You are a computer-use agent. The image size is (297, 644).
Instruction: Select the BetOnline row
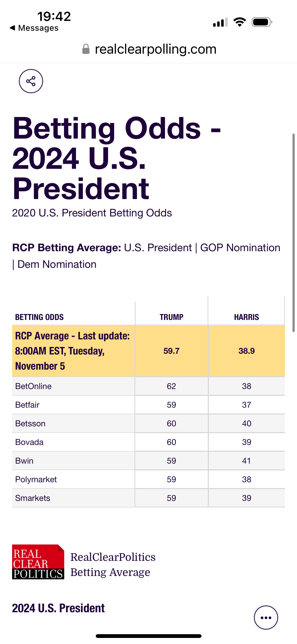148,386
